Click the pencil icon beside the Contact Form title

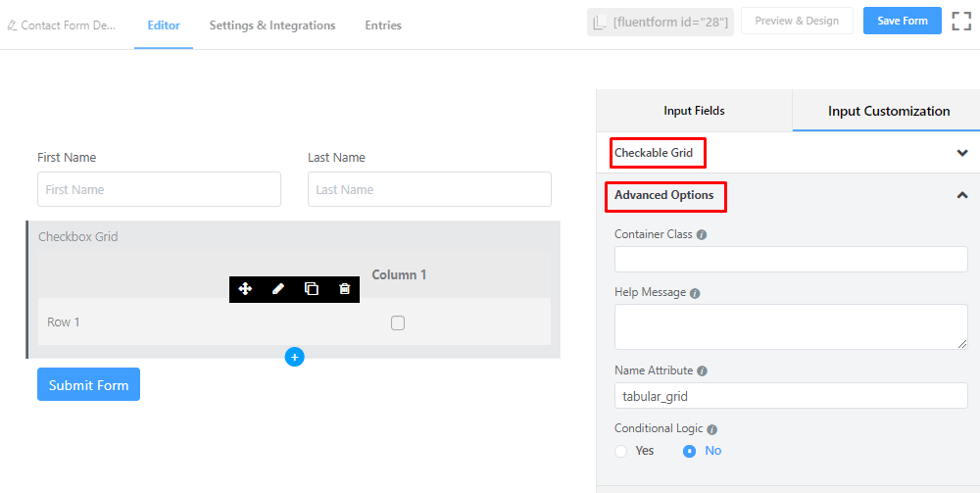[x=11, y=25]
